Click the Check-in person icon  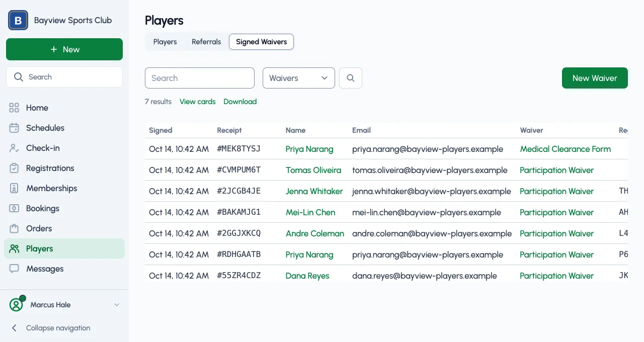pos(14,148)
